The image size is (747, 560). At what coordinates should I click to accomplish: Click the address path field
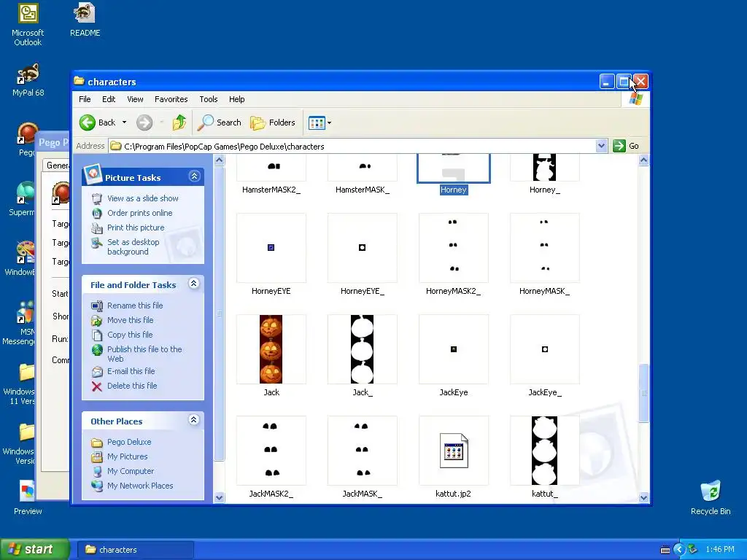[352, 146]
